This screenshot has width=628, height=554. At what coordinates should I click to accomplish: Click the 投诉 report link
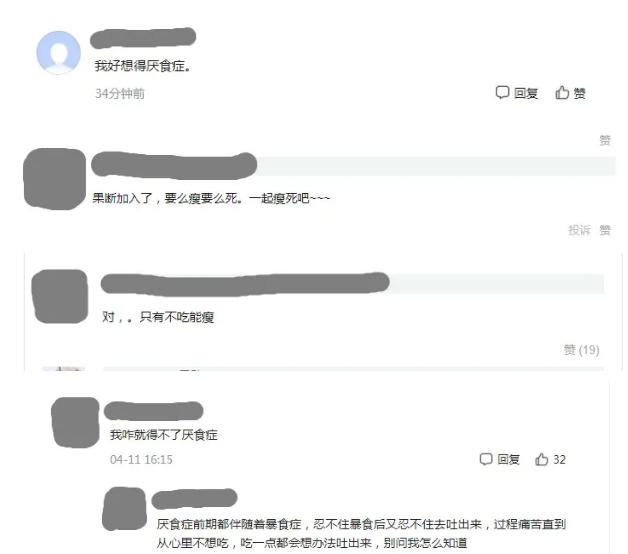580,230
